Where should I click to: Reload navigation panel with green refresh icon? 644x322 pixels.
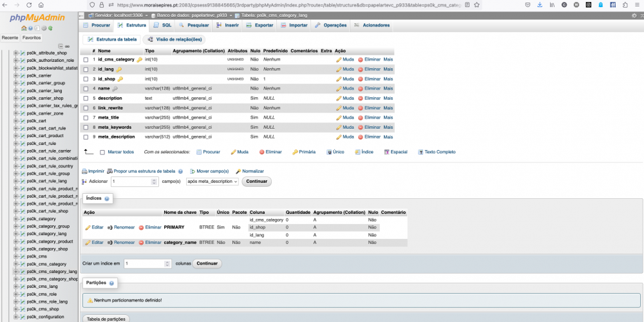tap(50, 28)
